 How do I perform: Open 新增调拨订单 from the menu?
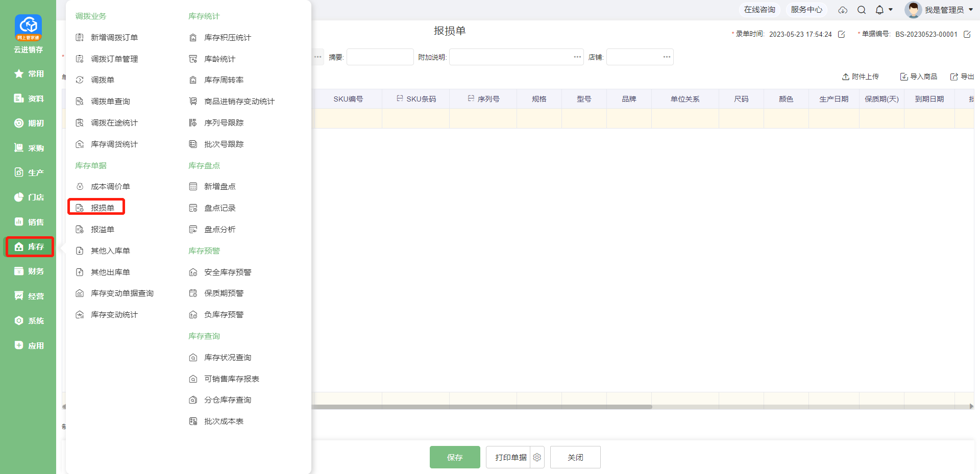point(107,37)
